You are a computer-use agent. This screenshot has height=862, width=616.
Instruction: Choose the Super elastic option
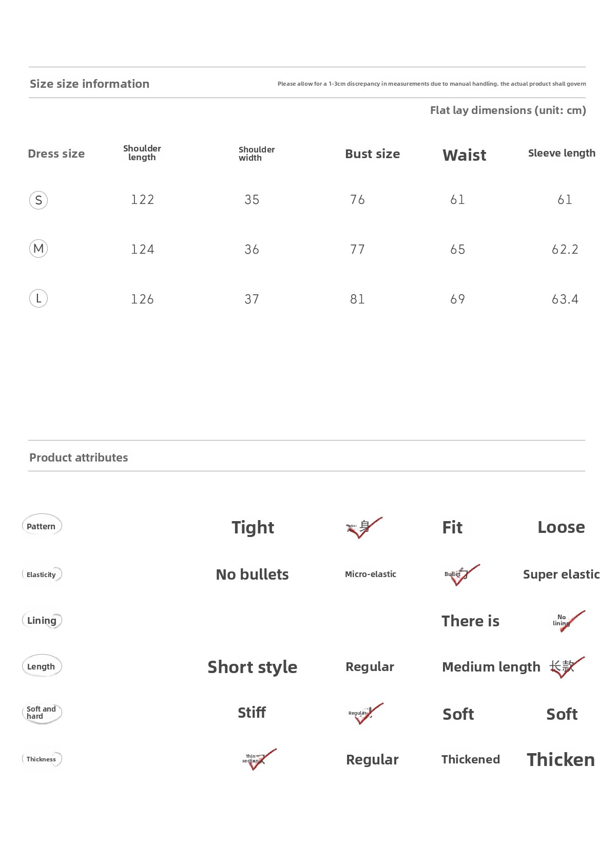pos(561,574)
